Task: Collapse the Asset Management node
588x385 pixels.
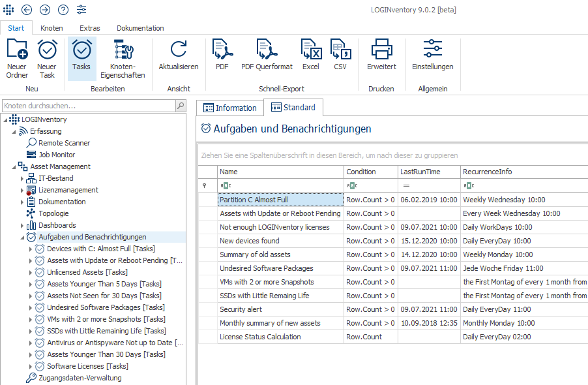Action: 14,167
